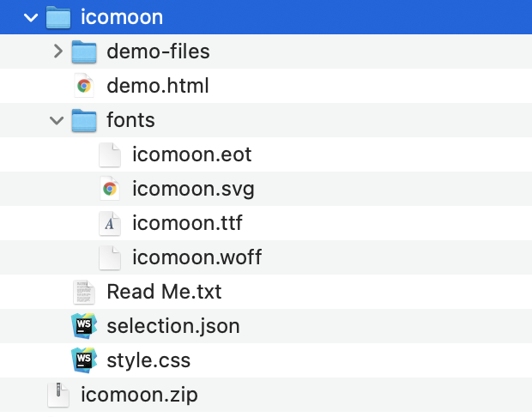This screenshot has width=532, height=417.
Task: Expand the demo-files folder chevron
Action: coord(57,51)
